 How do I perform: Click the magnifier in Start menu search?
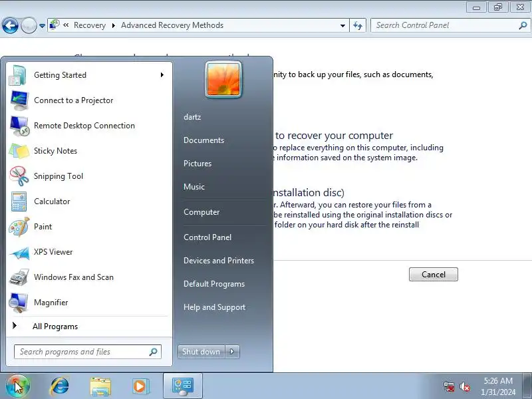click(x=154, y=352)
